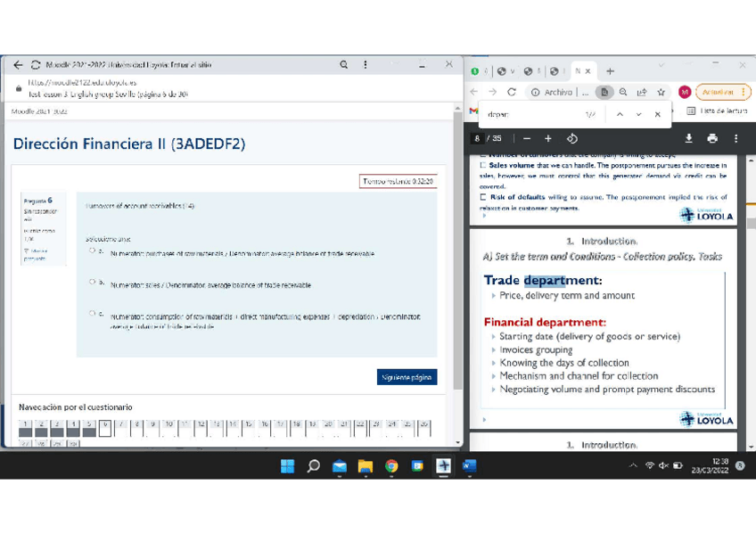Open volume control in system tray
Image resolution: width=756 pixels, height=534 pixels.
663,465
